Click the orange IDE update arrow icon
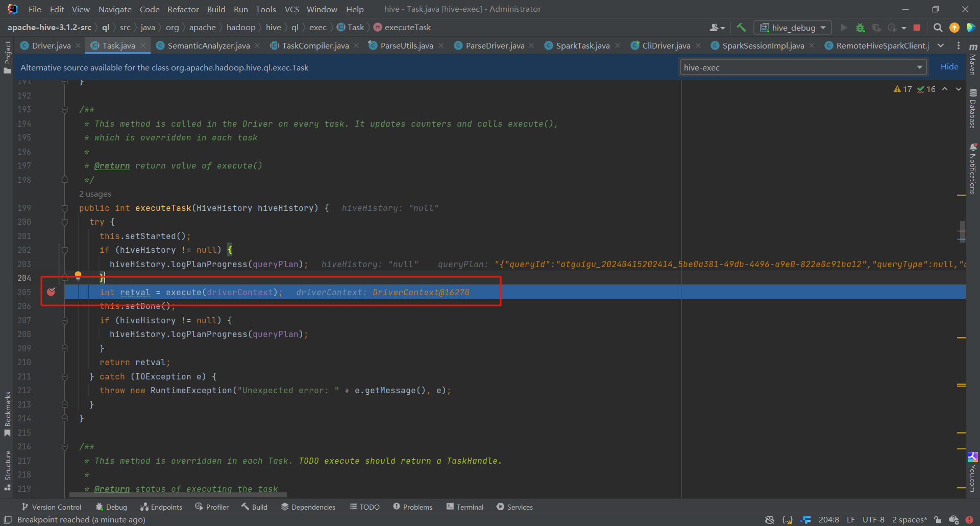This screenshot has height=526, width=980. 954,28
